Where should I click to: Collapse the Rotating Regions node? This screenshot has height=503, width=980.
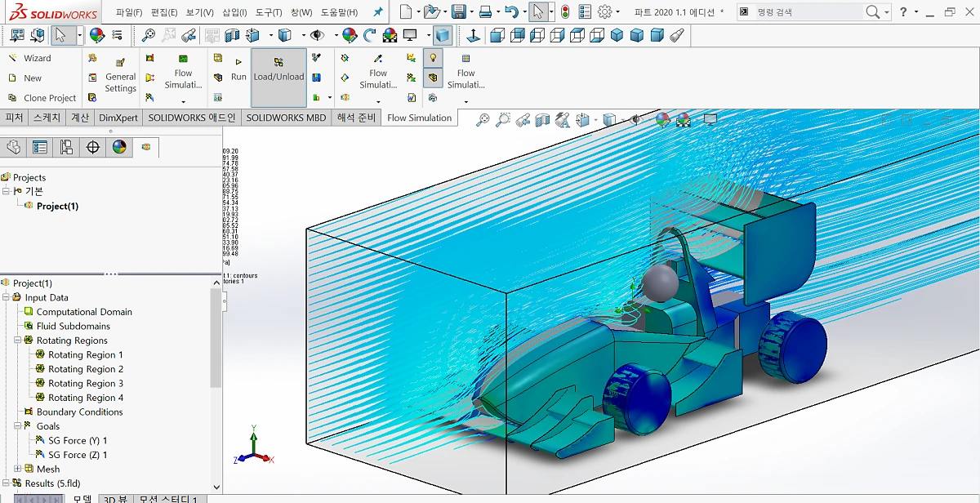pyautogui.click(x=18, y=341)
